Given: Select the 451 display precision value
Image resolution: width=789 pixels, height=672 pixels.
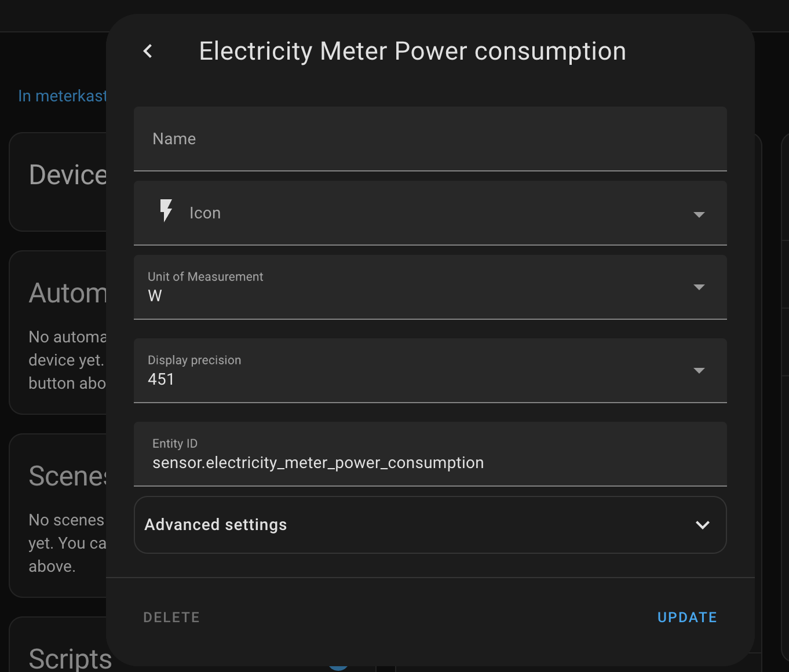Looking at the screenshot, I should [x=161, y=379].
